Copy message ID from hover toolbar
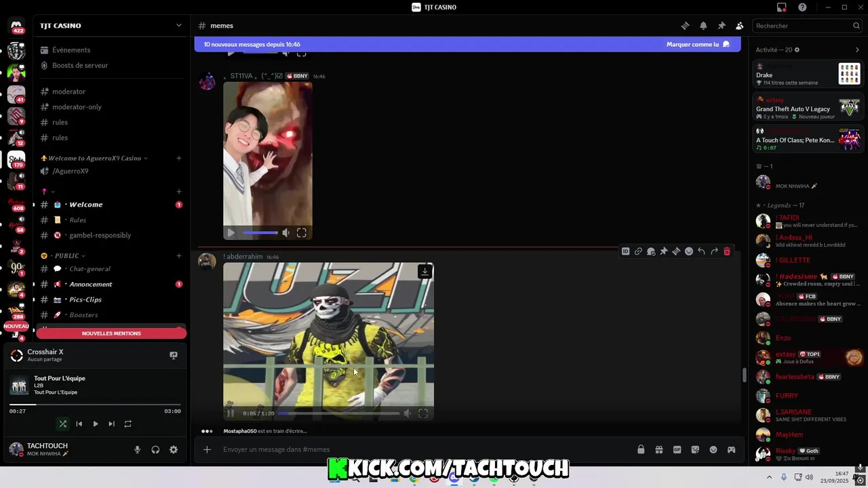This screenshot has width=868, height=488. [625, 251]
